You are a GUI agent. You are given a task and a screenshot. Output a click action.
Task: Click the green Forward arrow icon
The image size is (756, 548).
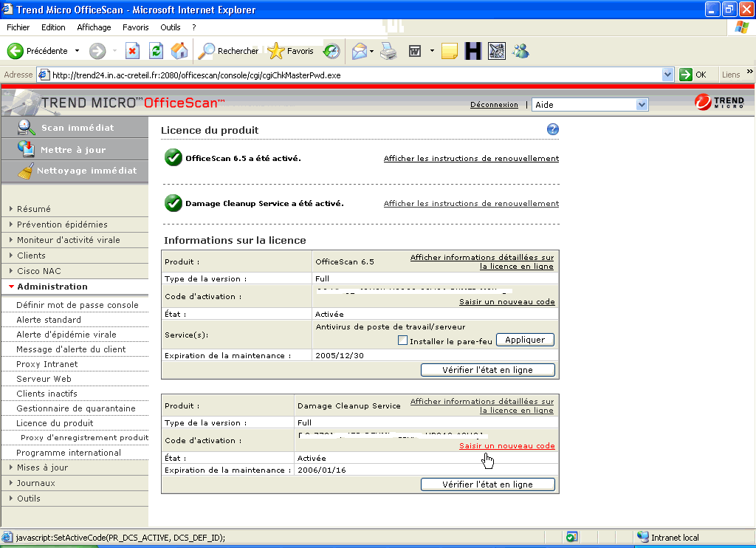tap(97, 51)
